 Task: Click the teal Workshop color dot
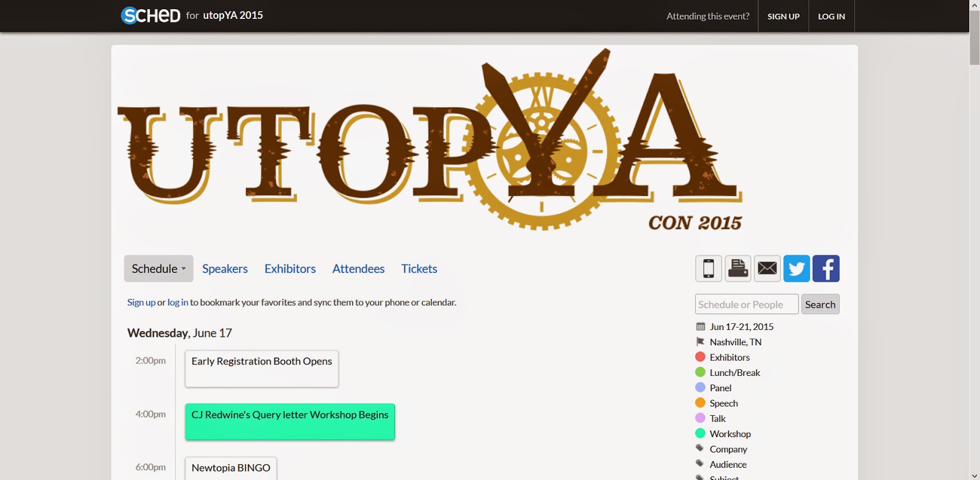[701, 433]
